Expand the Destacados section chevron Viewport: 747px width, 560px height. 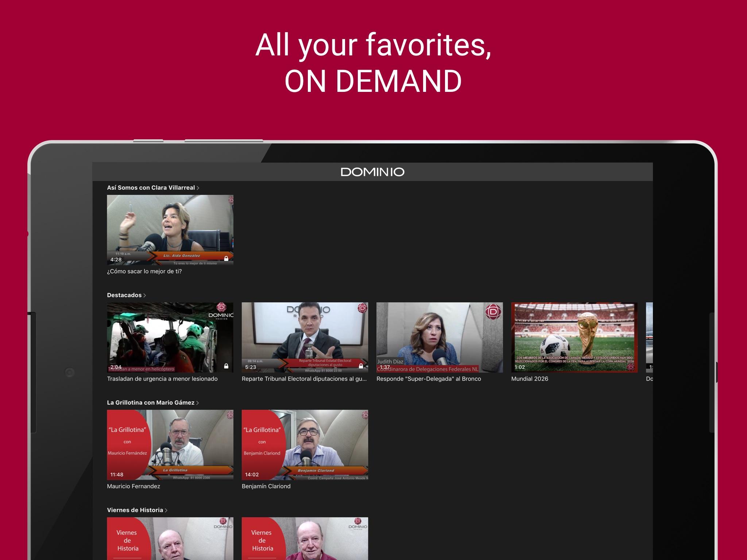(x=144, y=296)
